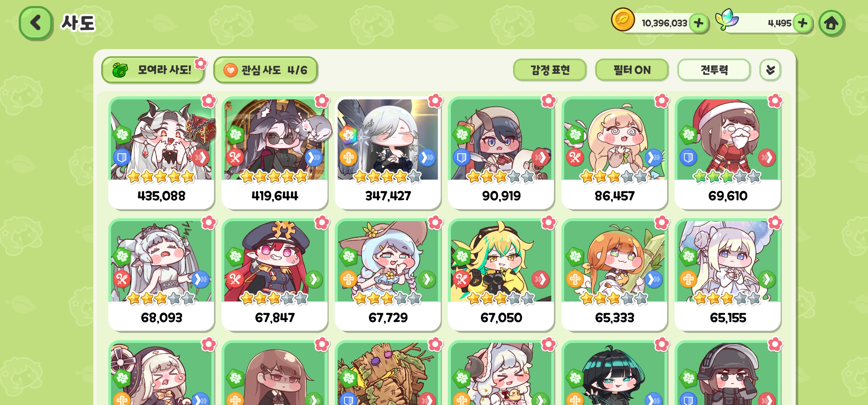Tap the rainbow crystal currency icon

[x=726, y=19]
